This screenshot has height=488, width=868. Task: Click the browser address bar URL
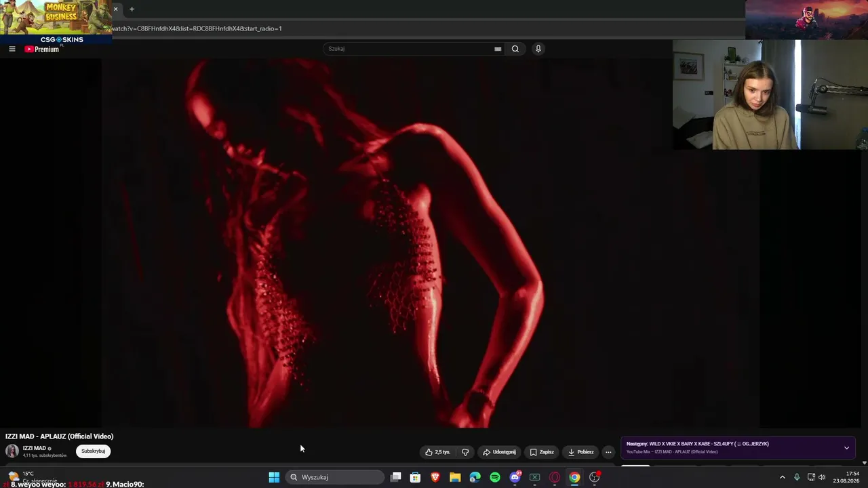coord(197,28)
